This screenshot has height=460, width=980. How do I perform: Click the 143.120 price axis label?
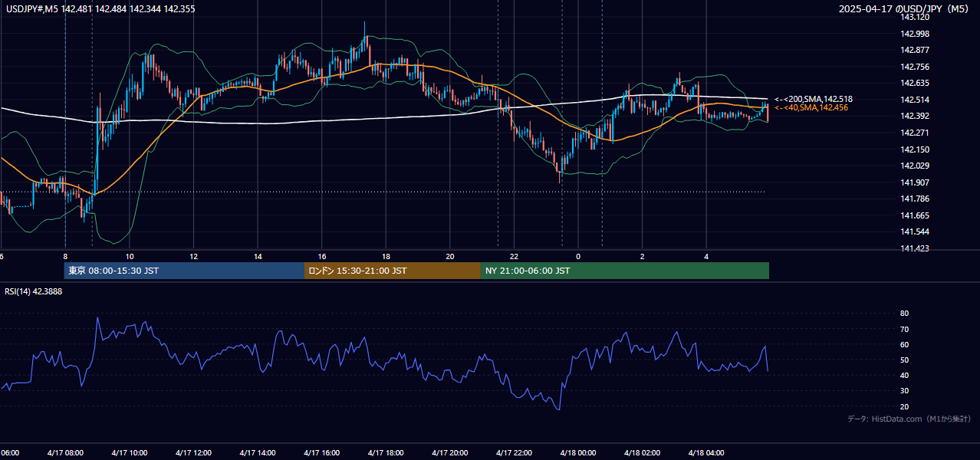click(914, 17)
